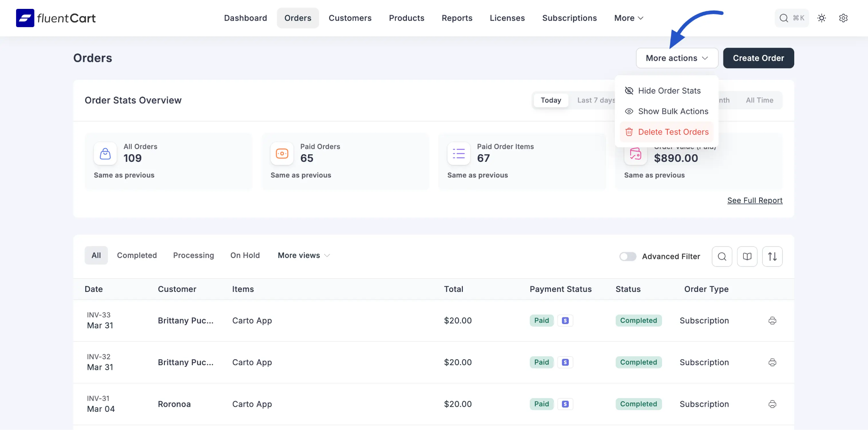The height and width of the screenshot is (430, 868).
Task: Enable the Advanced Filter switch
Action: pyautogui.click(x=628, y=256)
